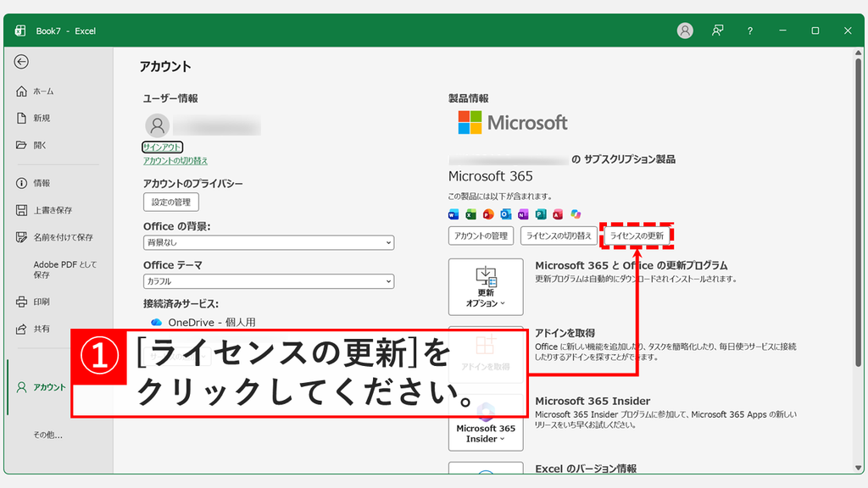Click the アカウントの切り替え link
Image resolution: width=868 pixels, height=488 pixels.
click(x=175, y=160)
